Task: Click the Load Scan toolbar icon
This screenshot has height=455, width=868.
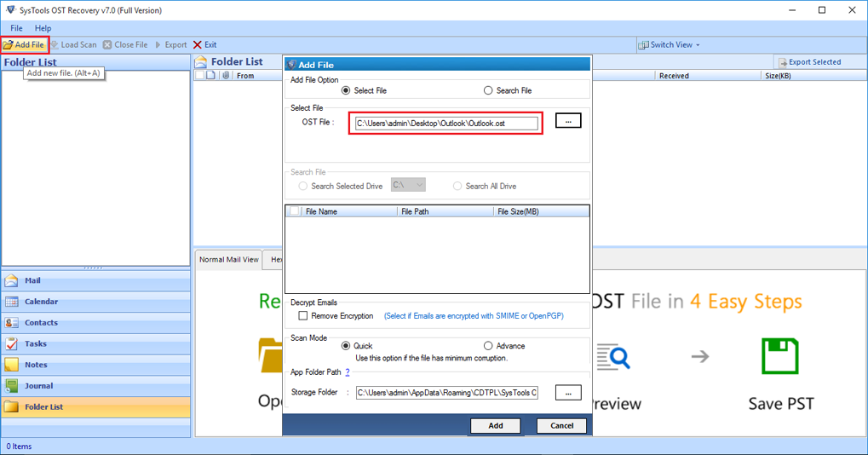Action: [x=55, y=45]
